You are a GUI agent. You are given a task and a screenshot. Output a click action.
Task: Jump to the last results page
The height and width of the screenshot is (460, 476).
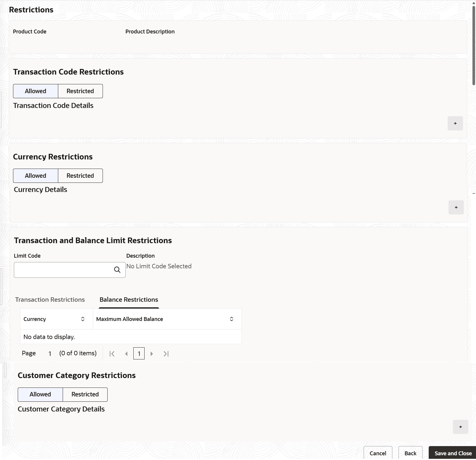tap(166, 354)
